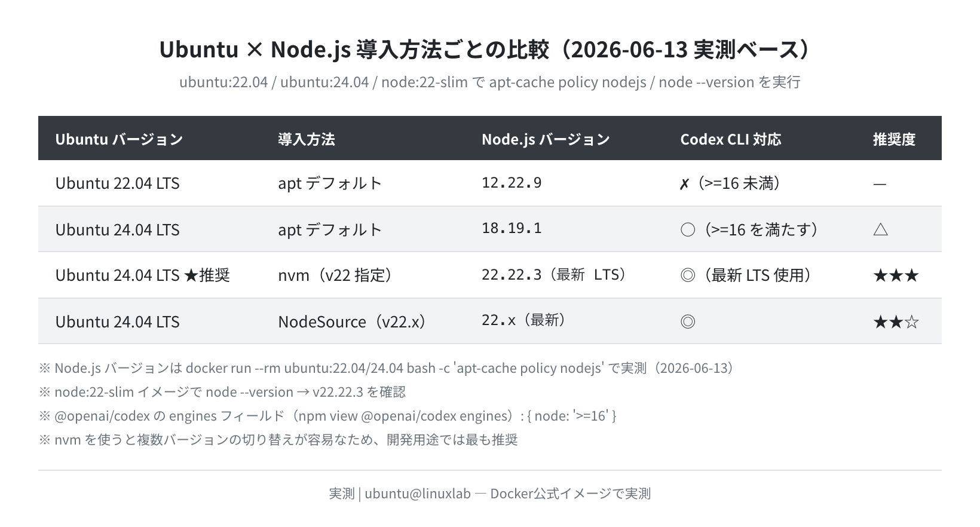Screen dimensions: 980x527
Task: Click the '✗（>=16 未満）' cell
Action: click(730, 183)
